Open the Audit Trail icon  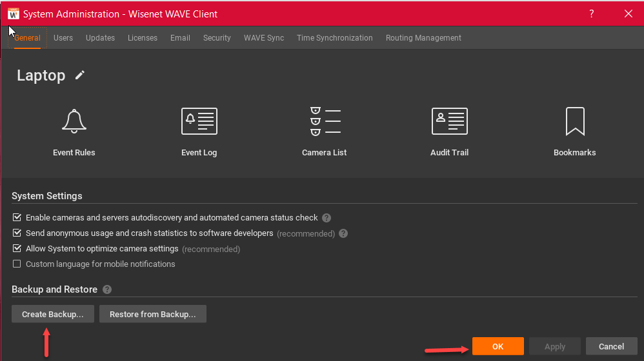tap(449, 121)
